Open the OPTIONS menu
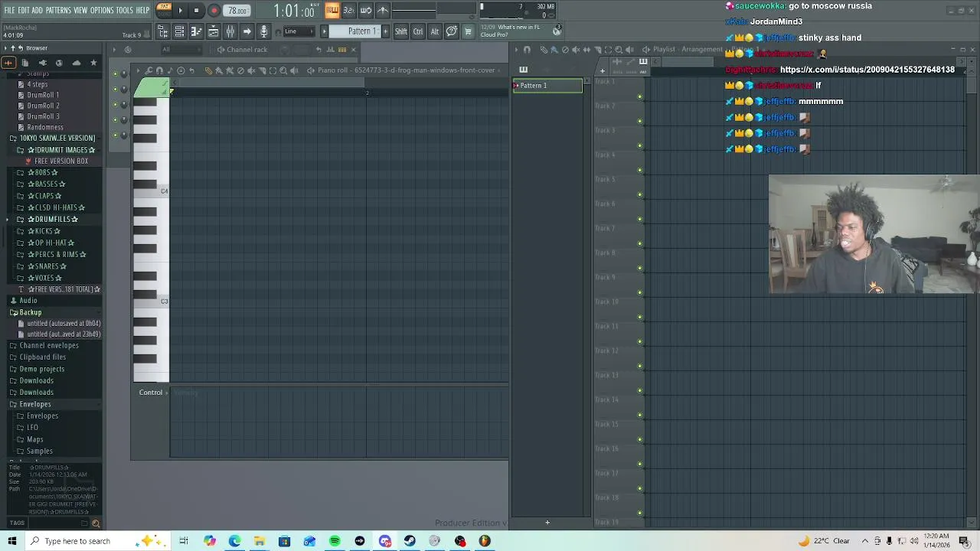The image size is (980, 551). click(x=102, y=10)
